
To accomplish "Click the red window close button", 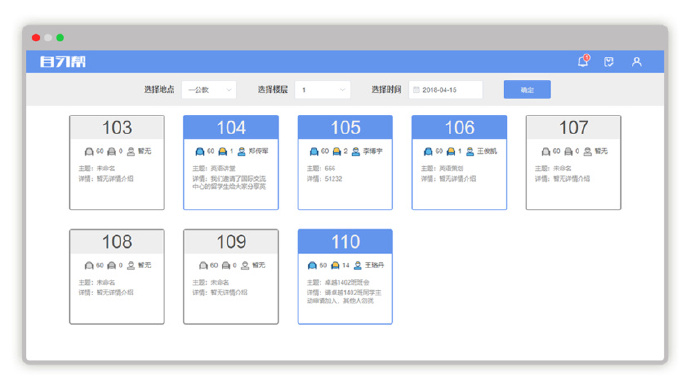I will (x=36, y=38).
